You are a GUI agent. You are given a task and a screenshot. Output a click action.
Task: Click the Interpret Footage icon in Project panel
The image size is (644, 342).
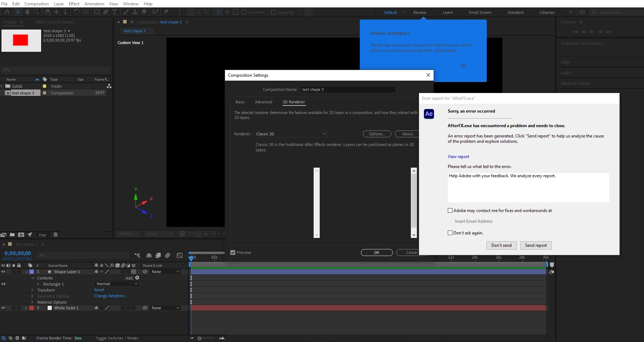pos(4,235)
